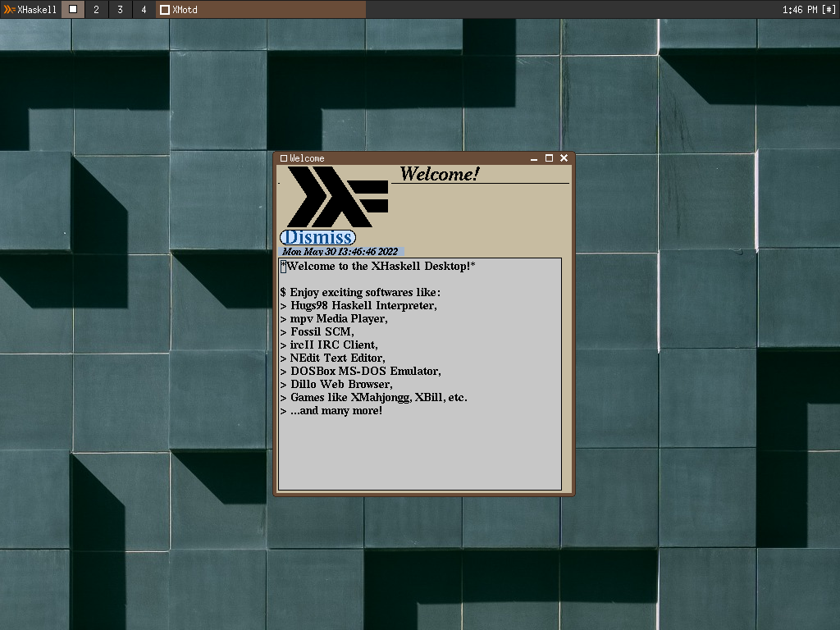Maximize the Welcome window
The height and width of the screenshot is (630, 840).
click(549, 158)
